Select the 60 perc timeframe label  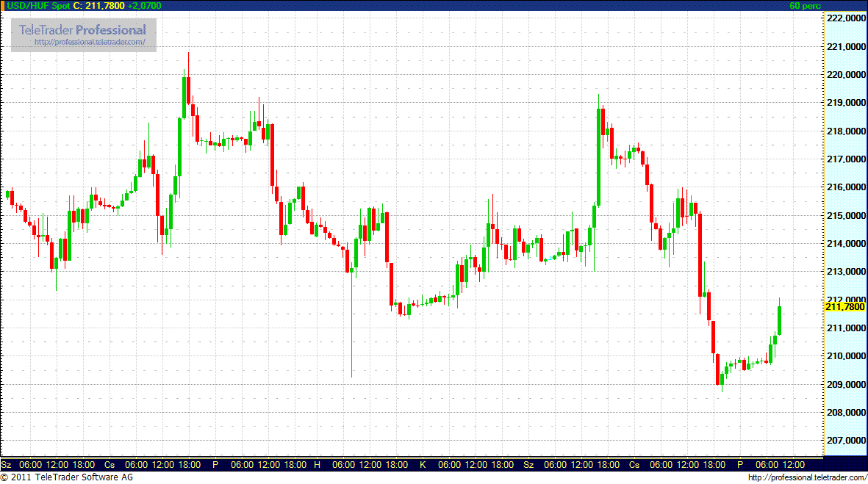point(804,5)
